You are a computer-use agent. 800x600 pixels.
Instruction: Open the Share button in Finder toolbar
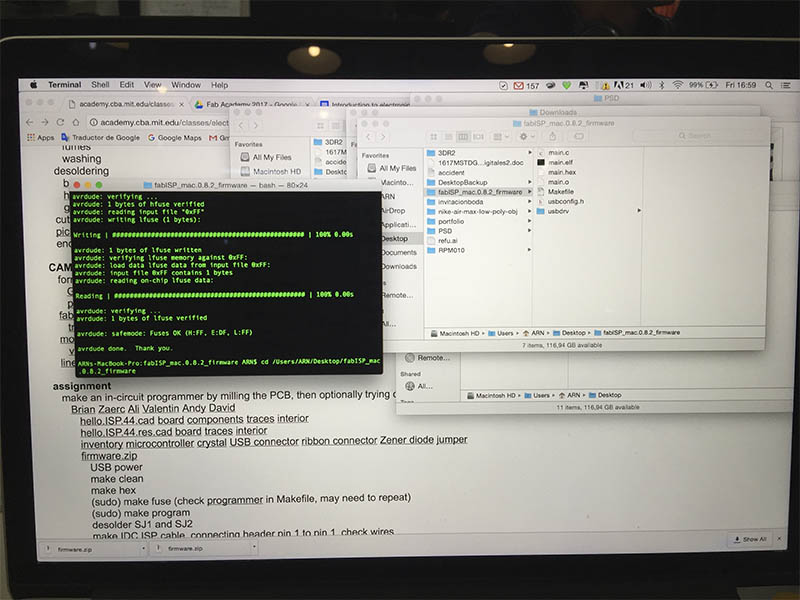(553, 136)
